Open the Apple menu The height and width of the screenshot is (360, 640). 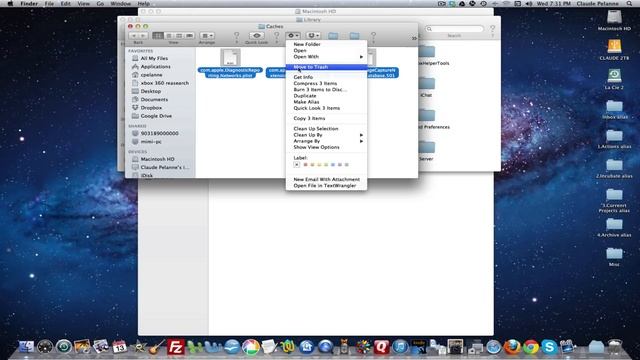pyautogui.click(x=10, y=4)
